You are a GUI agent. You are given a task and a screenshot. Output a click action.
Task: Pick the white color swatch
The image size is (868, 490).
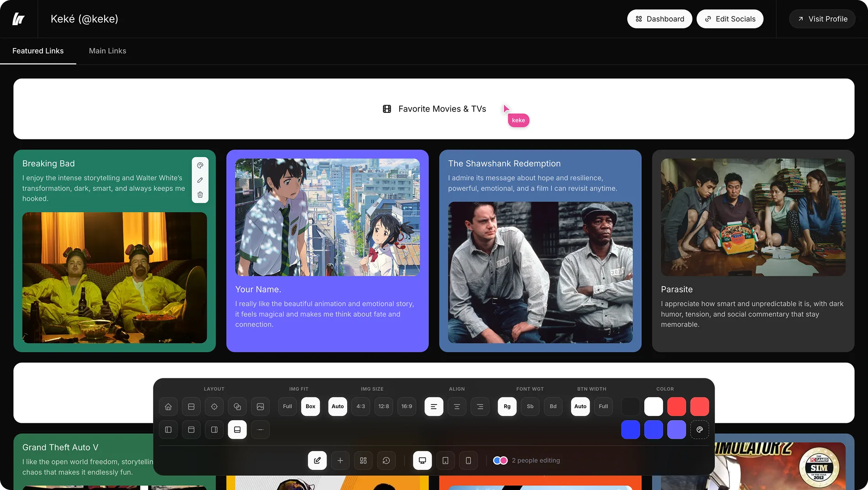point(654,406)
